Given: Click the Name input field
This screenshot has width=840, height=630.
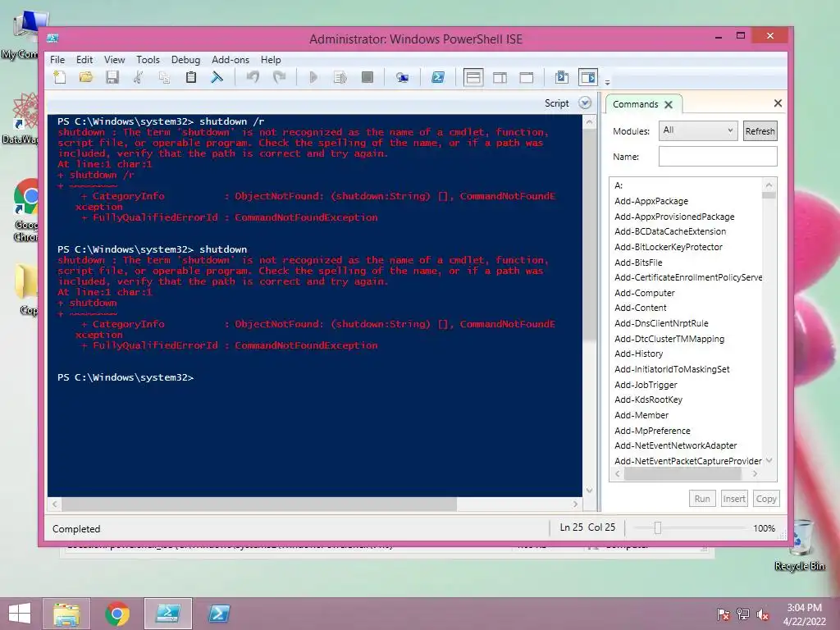Looking at the screenshot, I should pos(718,157).
